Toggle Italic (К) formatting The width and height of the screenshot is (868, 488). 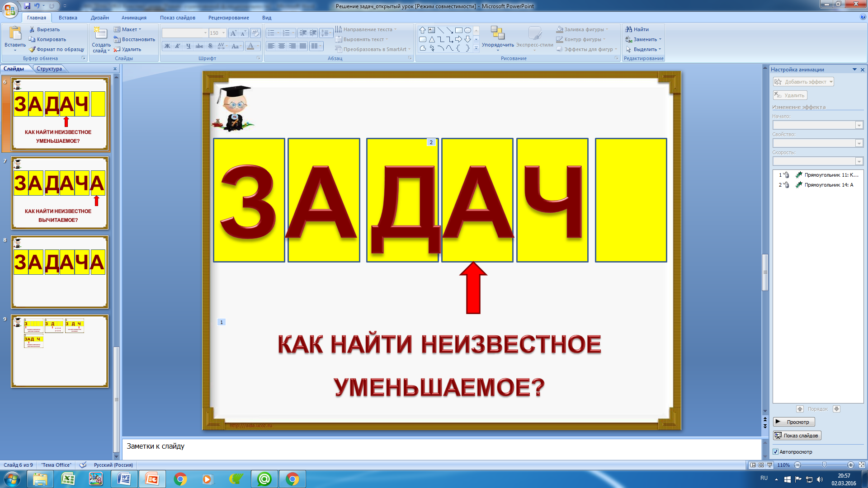click(178, 46)
